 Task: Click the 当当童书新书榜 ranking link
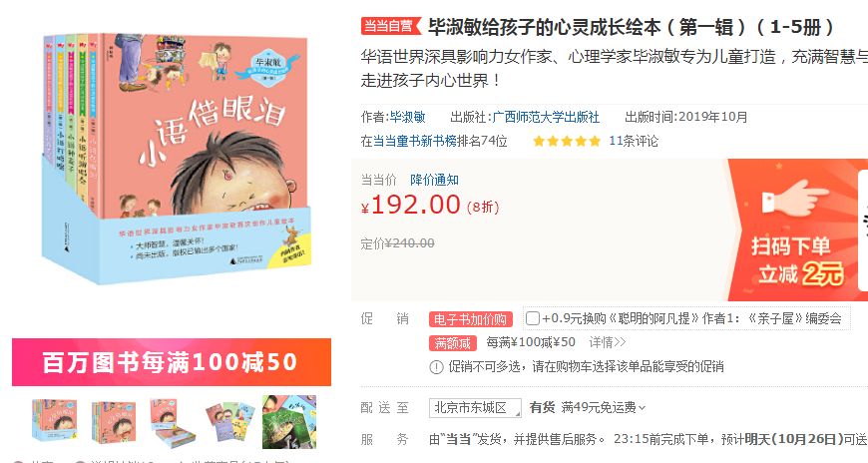click(x=410, y=141)
